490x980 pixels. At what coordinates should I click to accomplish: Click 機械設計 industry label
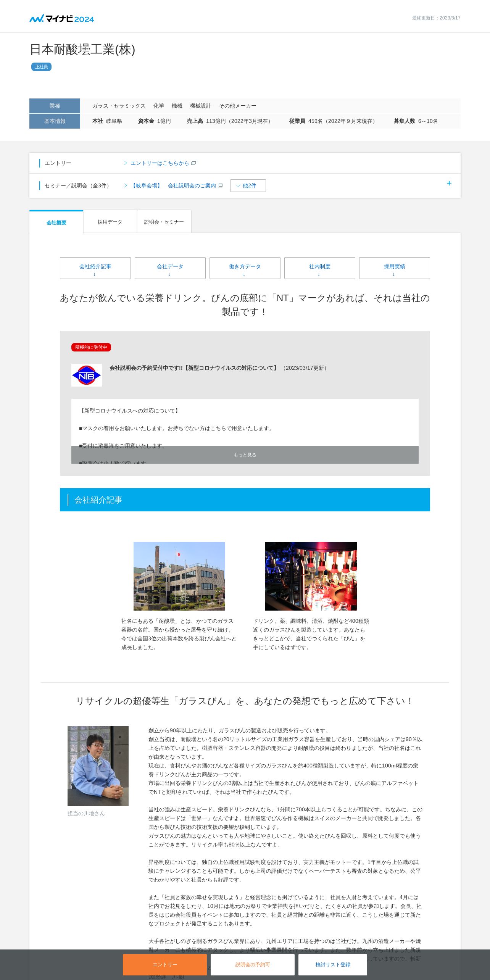[201, 106]
